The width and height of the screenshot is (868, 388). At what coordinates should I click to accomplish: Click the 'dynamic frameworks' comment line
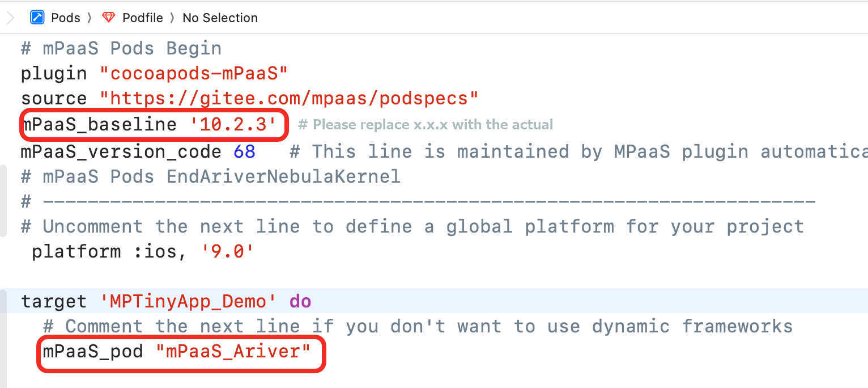[418, 326]
